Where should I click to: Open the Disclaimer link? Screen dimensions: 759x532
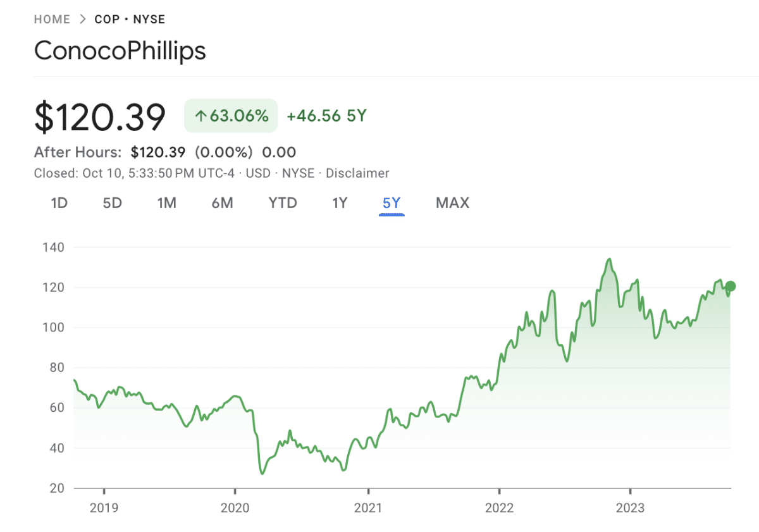coord(357,173)
